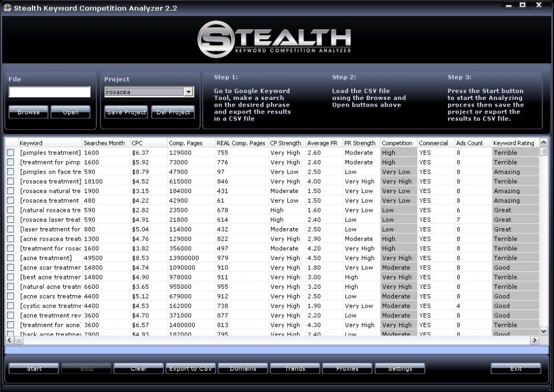
Task: Click into the File path field
Action: 49,92
